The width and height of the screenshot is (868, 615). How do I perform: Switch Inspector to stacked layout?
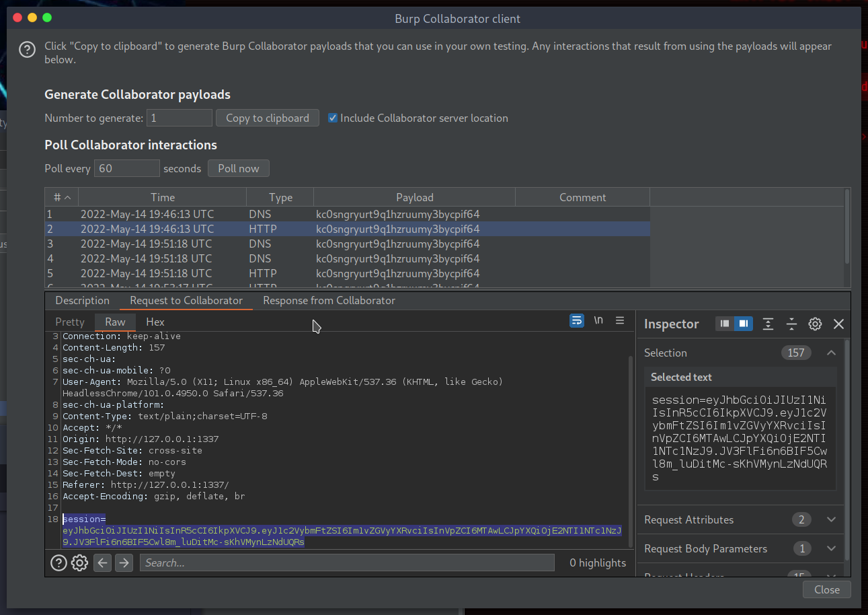(725, 324)
